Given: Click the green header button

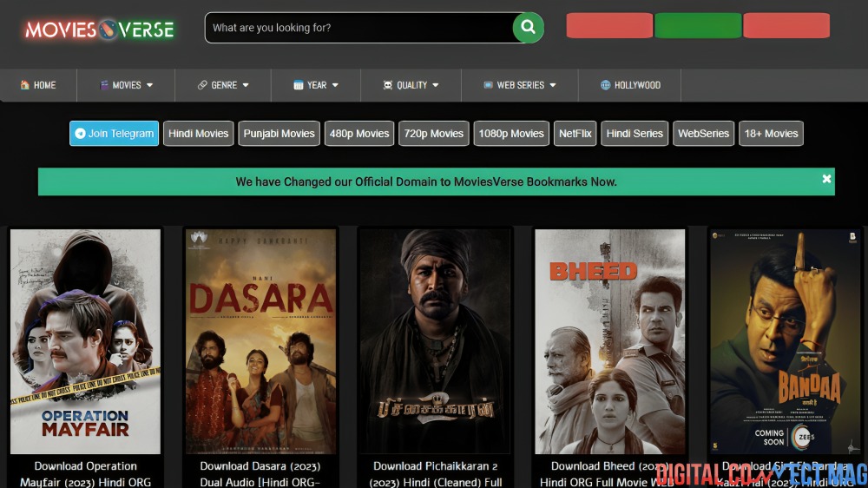Looking at the screenshot, I should (698, 25).
